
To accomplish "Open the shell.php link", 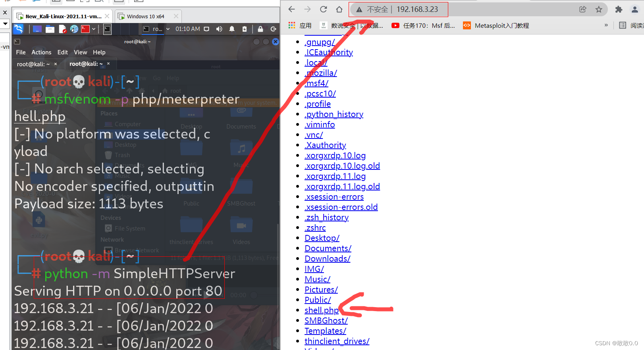I will pyautogui.click(x=322, y=310).
